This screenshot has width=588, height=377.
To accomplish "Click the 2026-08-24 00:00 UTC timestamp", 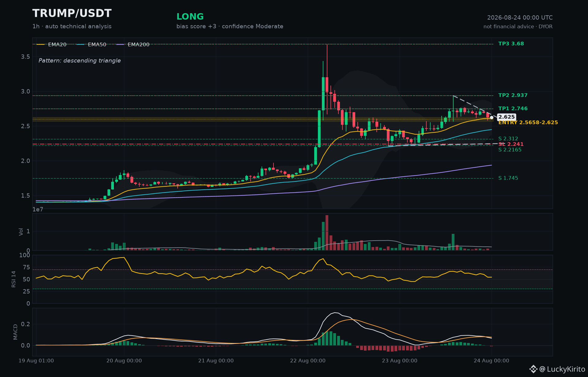I will point(520,18).
